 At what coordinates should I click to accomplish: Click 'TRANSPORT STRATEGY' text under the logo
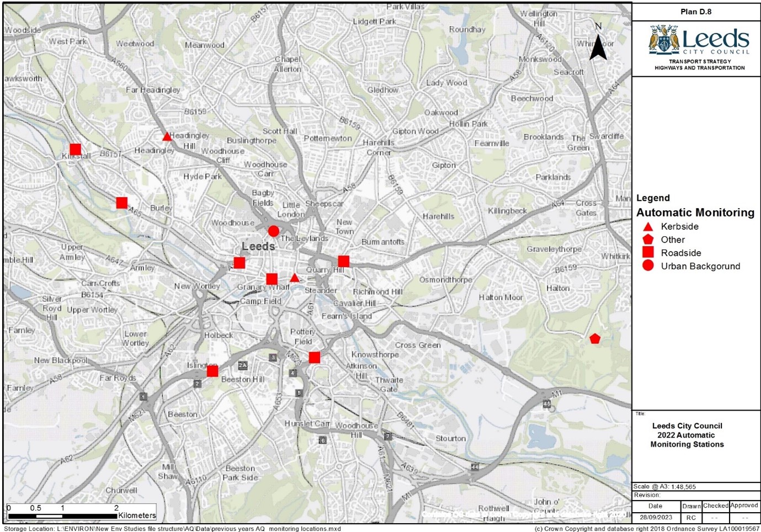pos(700,61)
